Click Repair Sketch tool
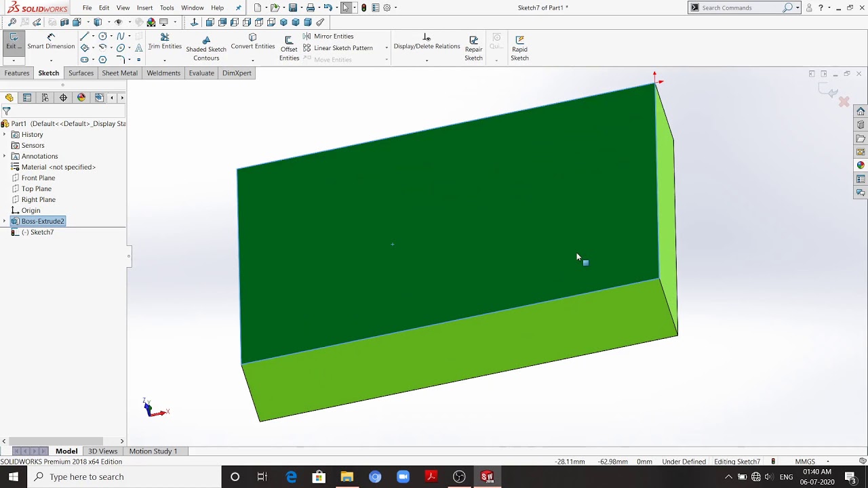 click(473, 48)
